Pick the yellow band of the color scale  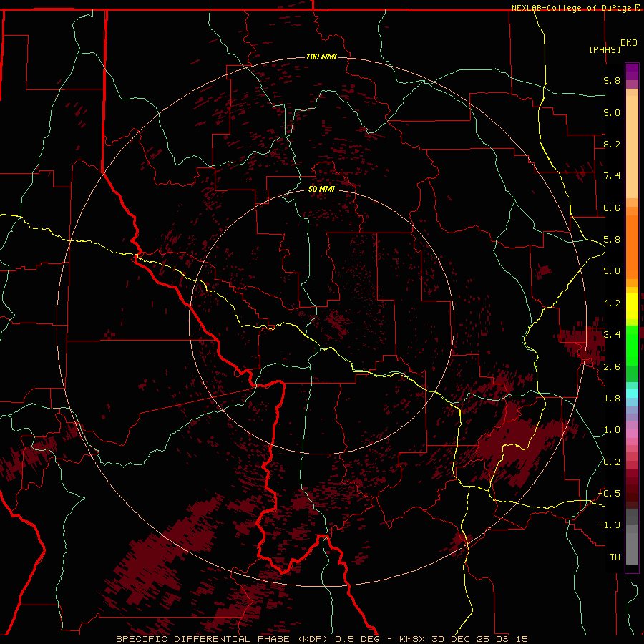[x=632, y=306]
